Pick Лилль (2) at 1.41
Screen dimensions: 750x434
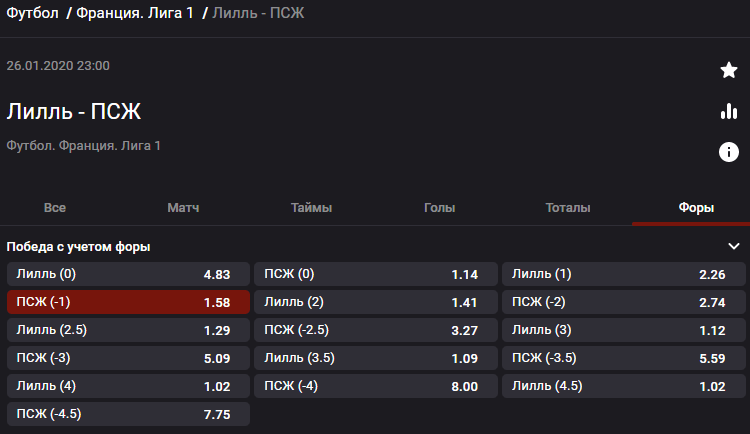pyautogui.click(x=376, y=302)
